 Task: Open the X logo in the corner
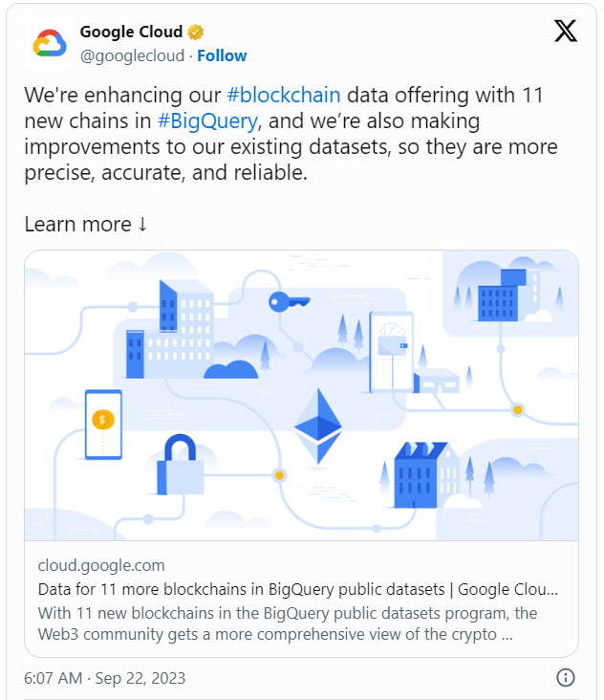coord(566,32)
